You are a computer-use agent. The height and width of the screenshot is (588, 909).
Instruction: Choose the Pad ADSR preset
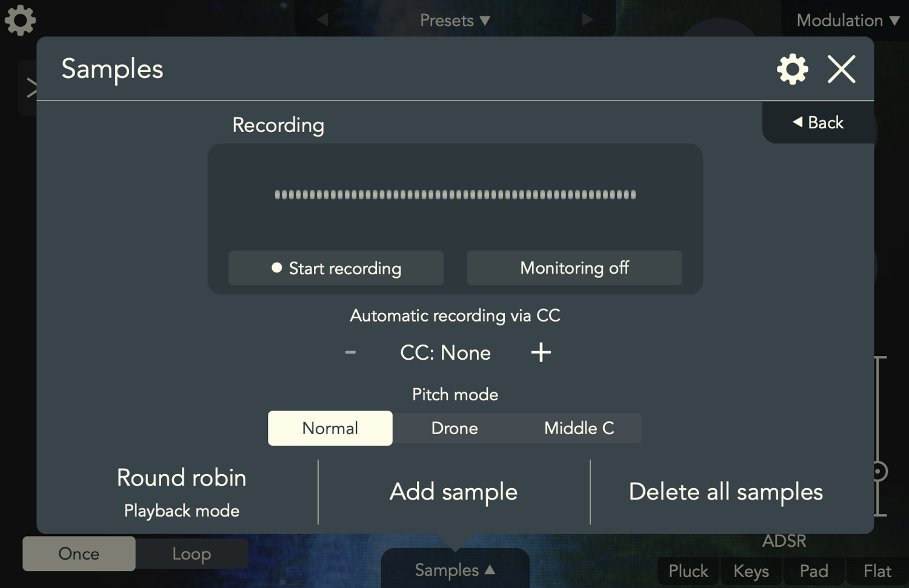click(x=814, y=571)
